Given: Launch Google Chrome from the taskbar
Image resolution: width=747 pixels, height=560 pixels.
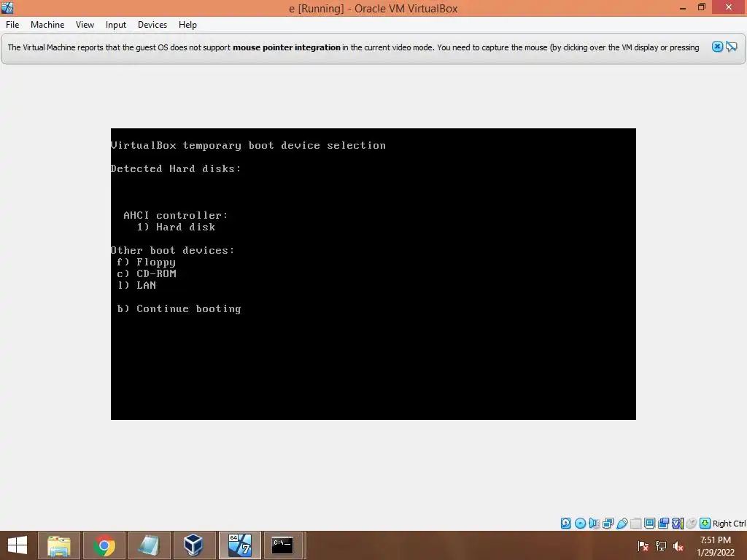Looking at the screenshot, I should 104,545.
